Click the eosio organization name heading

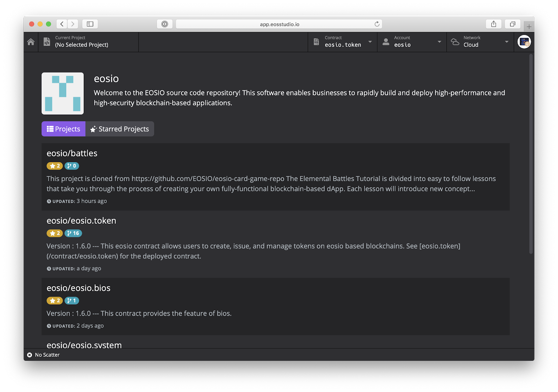pyautogui.click(x=106, y=79)
